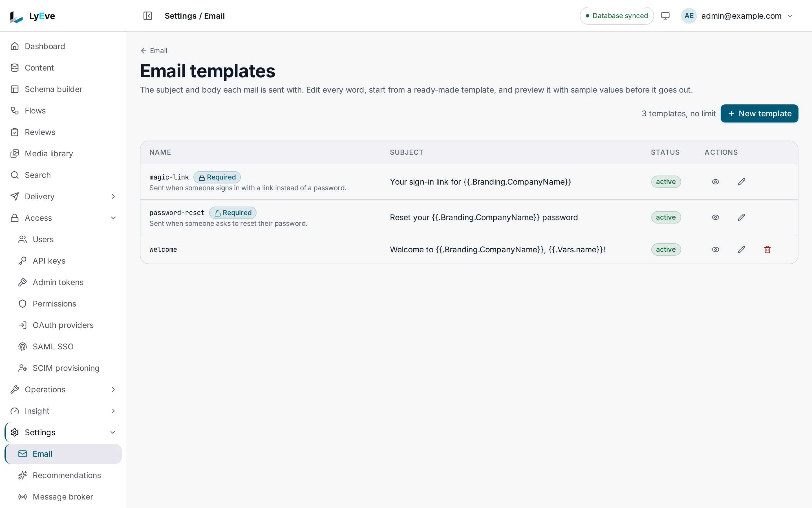The width and height of the screenshot is (812, 508).
Task: Click the Permissions shield icon
Action: click(x=23, y=304)
